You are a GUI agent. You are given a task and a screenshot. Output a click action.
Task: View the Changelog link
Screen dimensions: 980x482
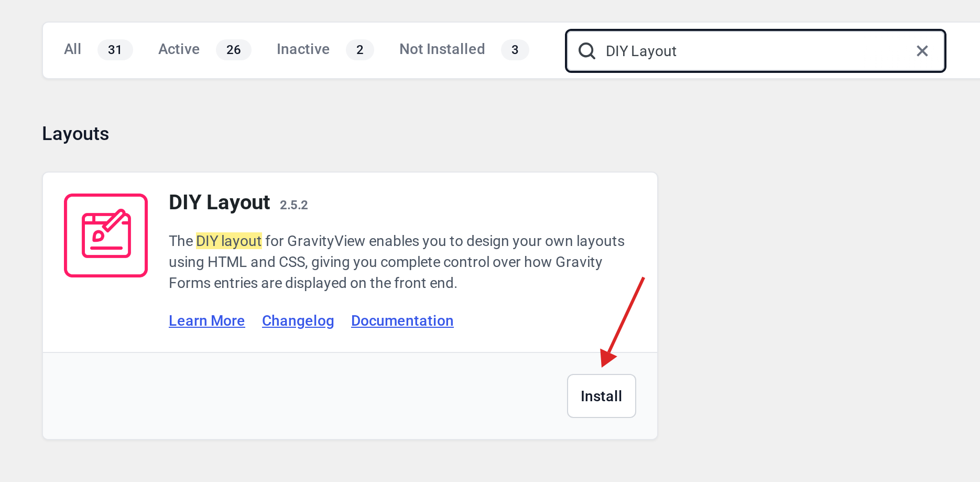298,320
